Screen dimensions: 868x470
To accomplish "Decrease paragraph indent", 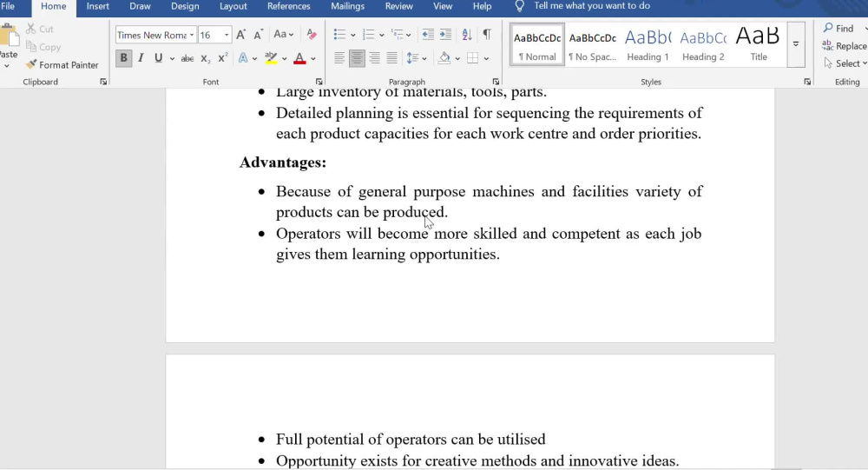I will (x=428, y=35).
